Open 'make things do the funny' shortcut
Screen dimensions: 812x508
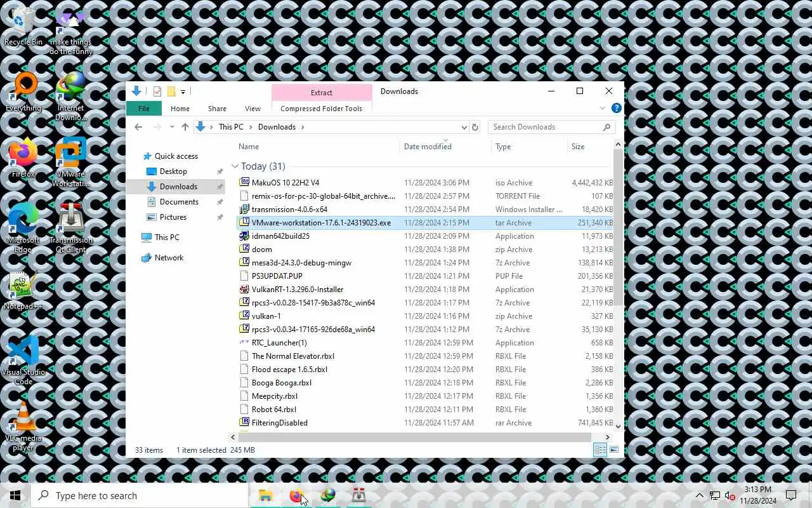(x=71, y=31)
